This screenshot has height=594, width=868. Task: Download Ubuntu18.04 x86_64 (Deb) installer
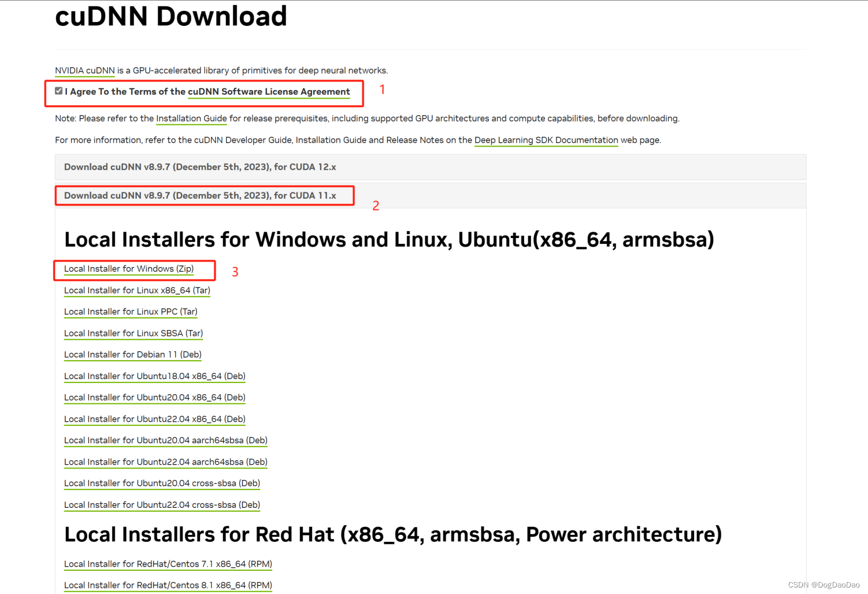click(x=155, y=376)
